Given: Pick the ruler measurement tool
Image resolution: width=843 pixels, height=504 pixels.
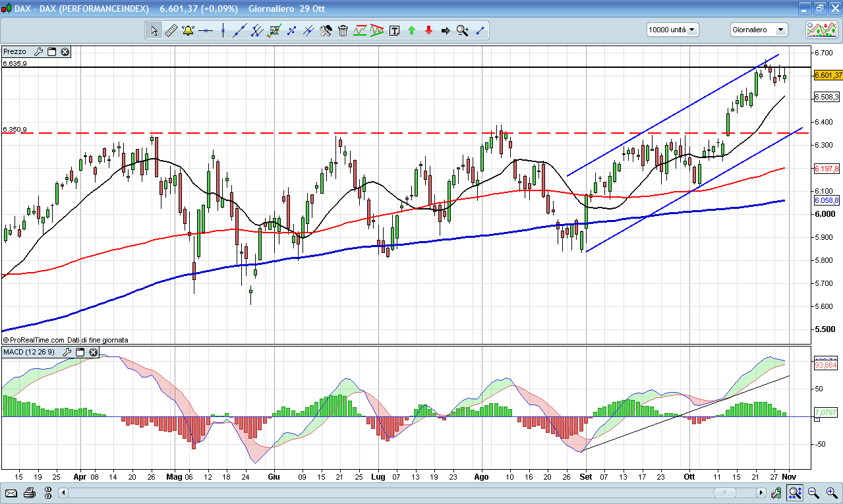Looking at the screenshot, I should tap(171, 30).
